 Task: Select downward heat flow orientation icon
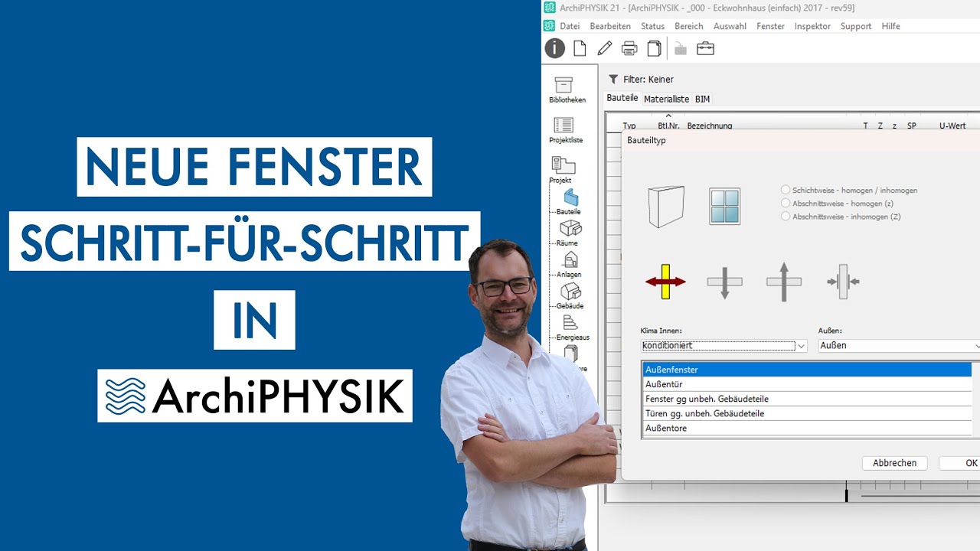(725, 282)
